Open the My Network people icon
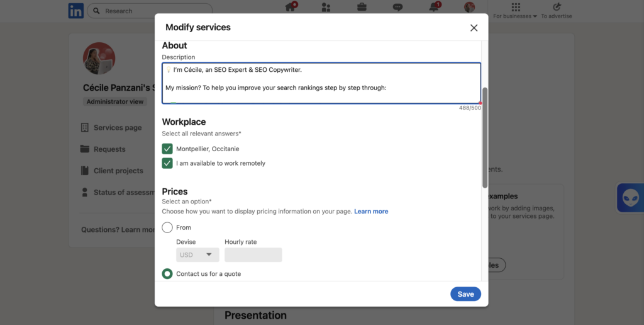The image size is (644, 325). pyautogui.click(x=326, y=7)
